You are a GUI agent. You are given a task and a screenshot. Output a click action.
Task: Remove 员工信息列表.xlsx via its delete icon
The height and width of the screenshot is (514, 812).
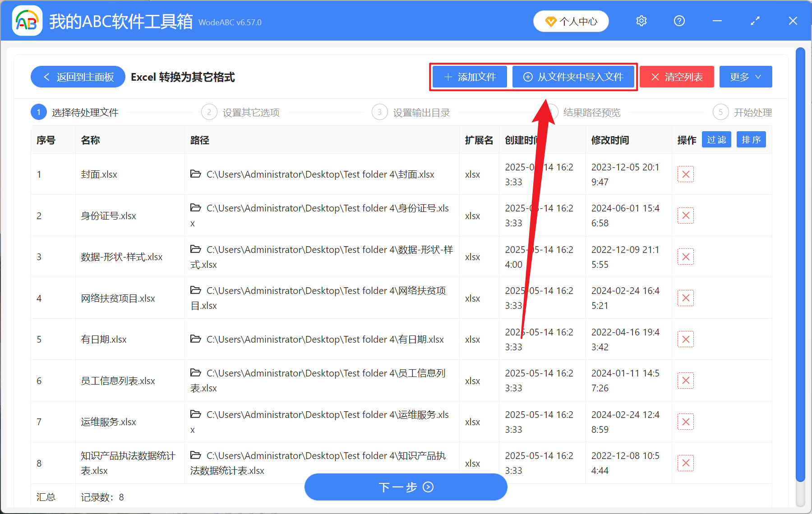tap(685, 380)
